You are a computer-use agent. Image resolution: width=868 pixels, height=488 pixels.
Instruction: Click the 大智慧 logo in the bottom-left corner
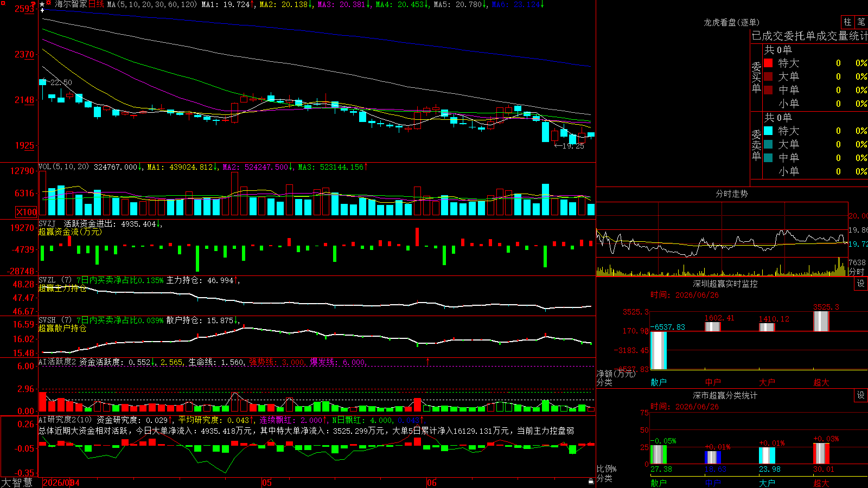(x=17, y=483)
